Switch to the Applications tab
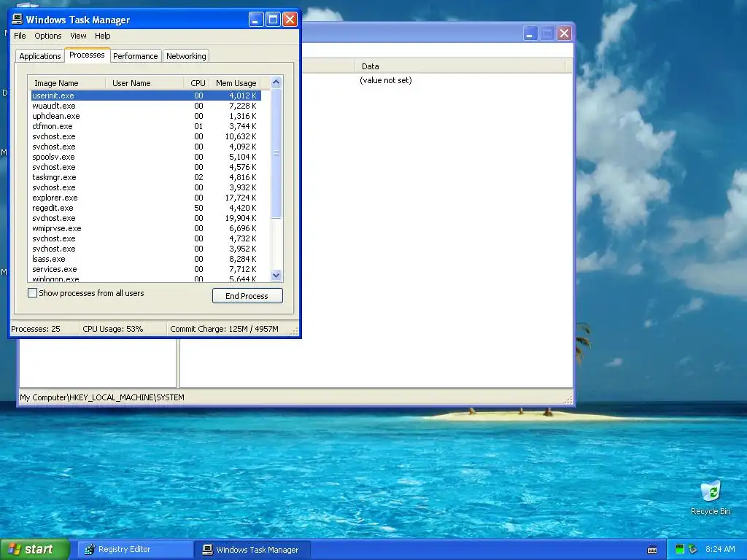The image size is (747, 560). coord(40,56)
